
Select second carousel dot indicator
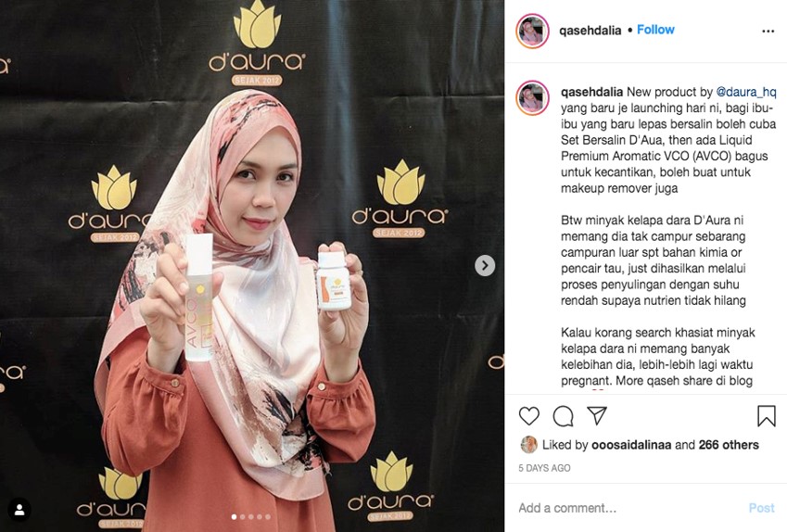tap(243, 516)
